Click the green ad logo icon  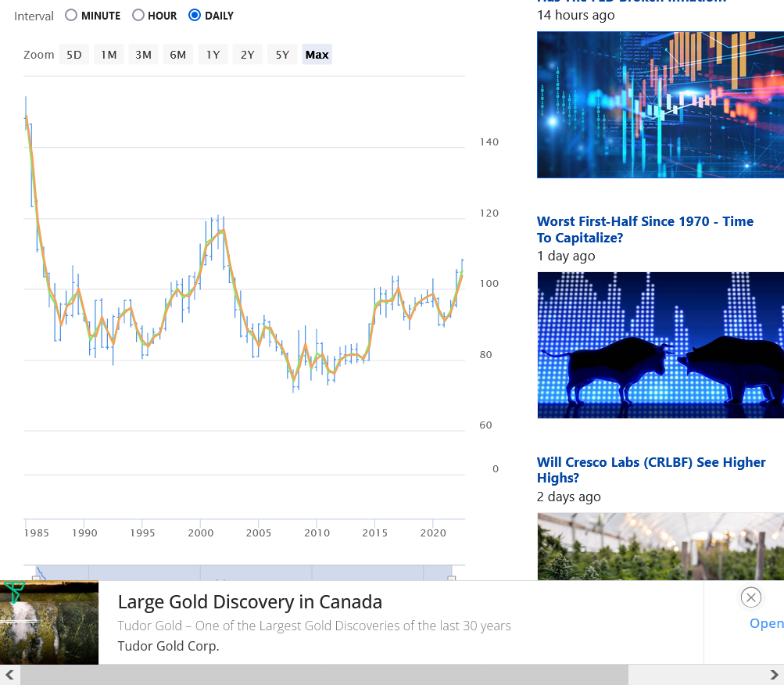(x=14, y=592)
